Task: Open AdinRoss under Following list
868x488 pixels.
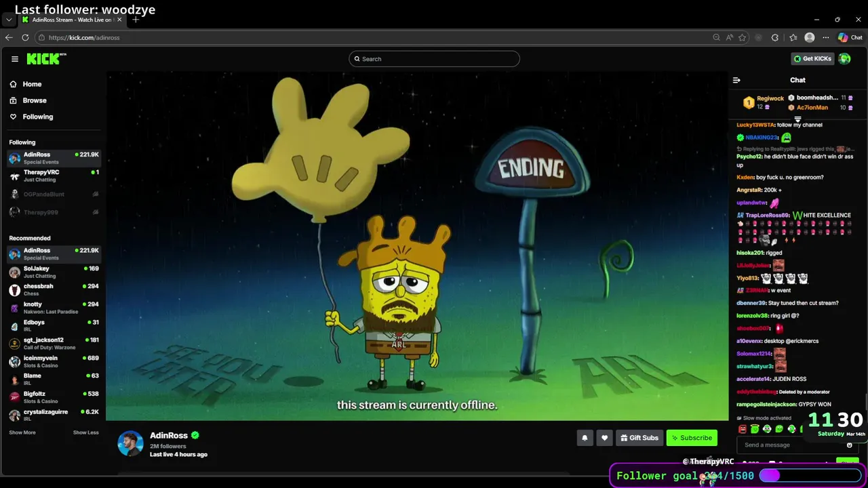Action: [54, 158]
